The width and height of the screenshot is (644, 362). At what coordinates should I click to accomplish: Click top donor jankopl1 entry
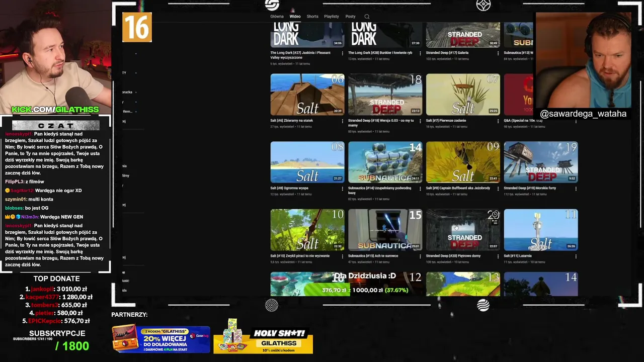(56, 289)
